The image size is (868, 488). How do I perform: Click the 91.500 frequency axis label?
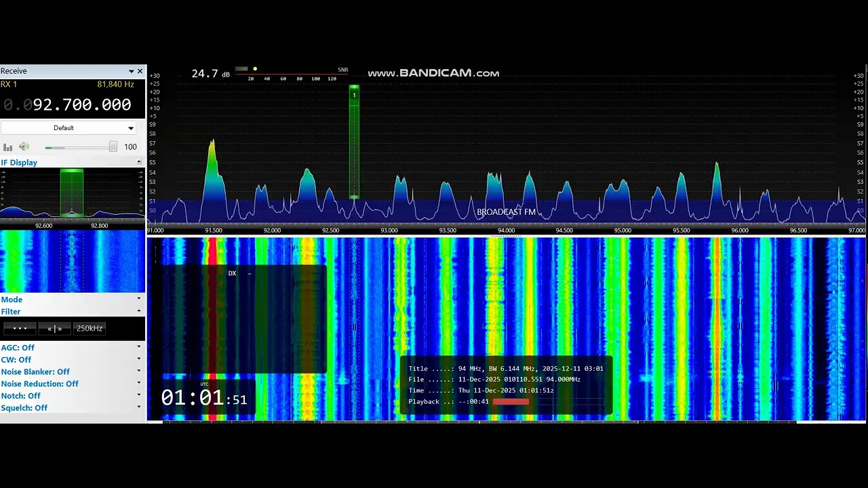click(x=214, y=230)
